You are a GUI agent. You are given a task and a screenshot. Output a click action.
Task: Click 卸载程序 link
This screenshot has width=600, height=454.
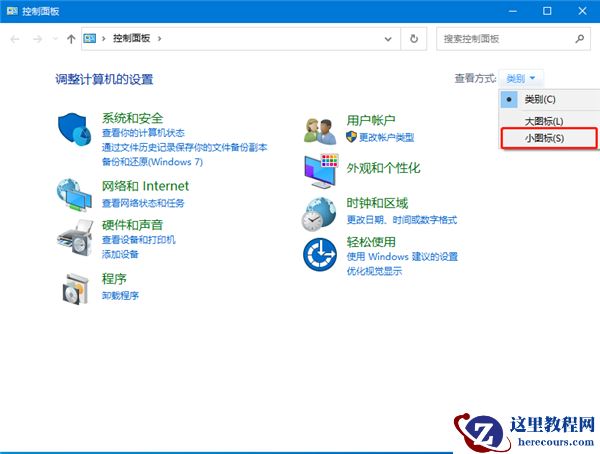(120, 296)
